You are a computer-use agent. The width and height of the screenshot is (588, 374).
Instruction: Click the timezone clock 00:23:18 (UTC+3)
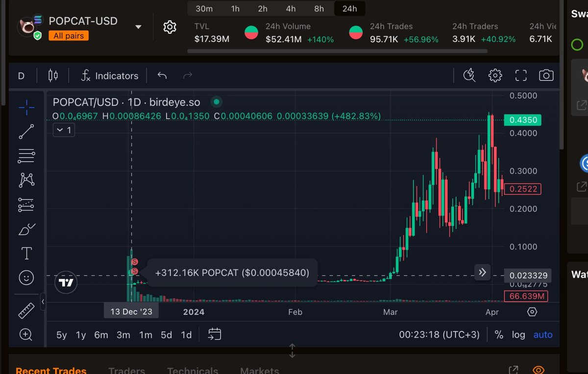click(x=440, y=335)
